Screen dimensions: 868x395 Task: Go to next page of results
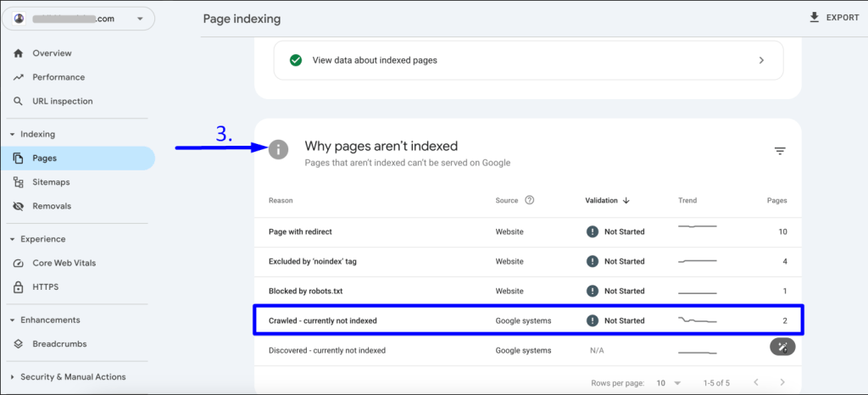[x=782, y=382]
